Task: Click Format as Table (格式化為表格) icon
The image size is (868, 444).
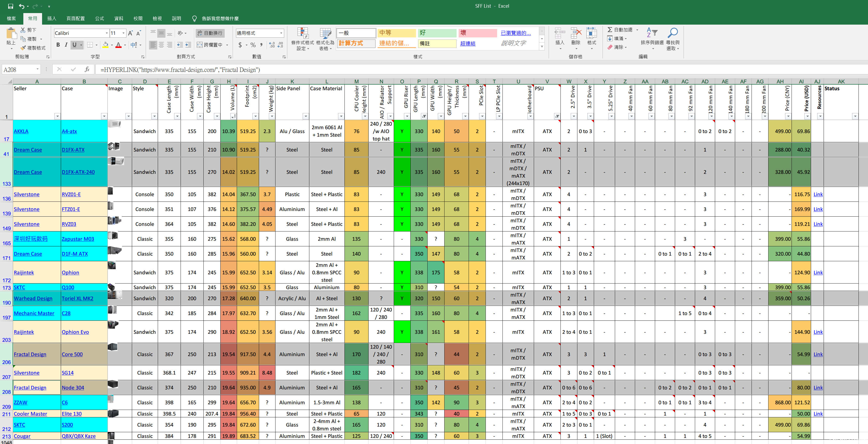Action: tap(325, 33)
